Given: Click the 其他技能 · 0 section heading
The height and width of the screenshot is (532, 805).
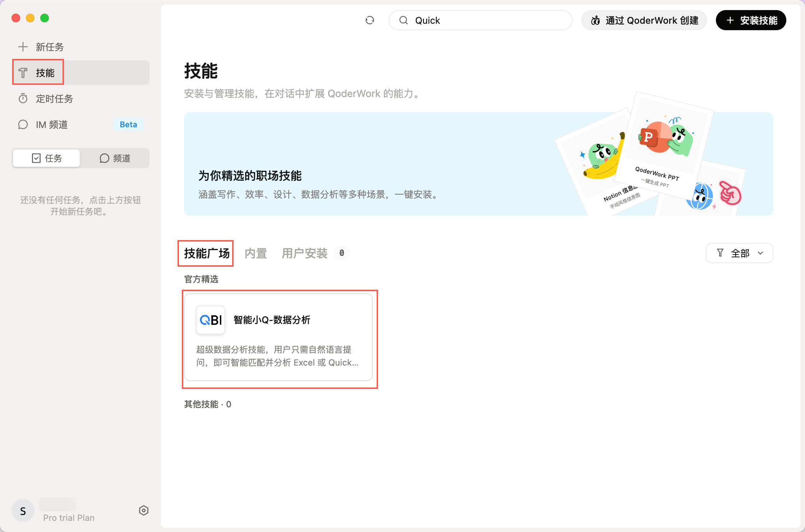Looking at the screenshot, I should click(x=208, y=404).
